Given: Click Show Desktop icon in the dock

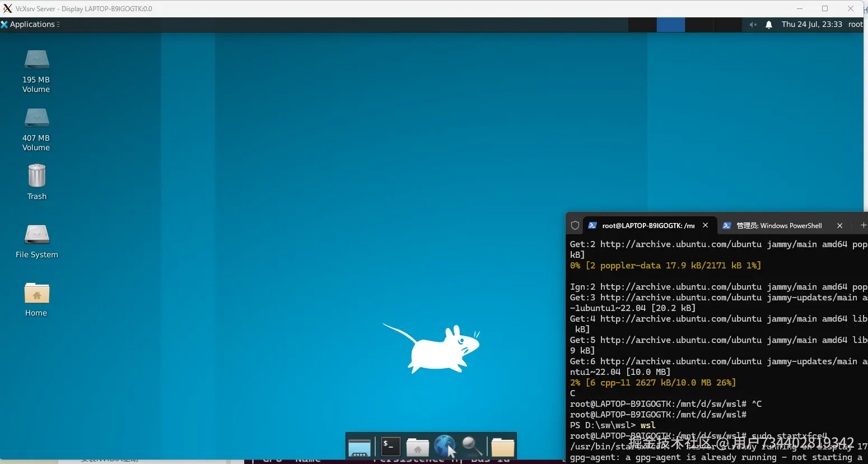Looking at the screenshot, I should coord(359,447).
